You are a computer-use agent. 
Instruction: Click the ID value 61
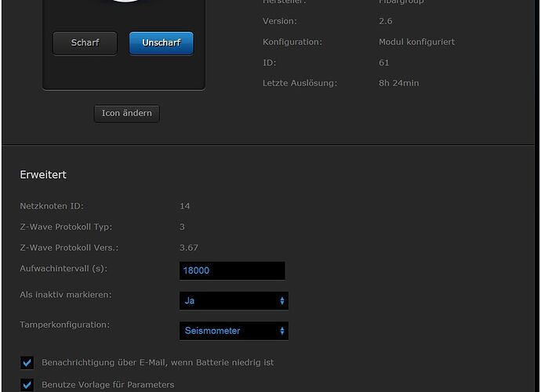(383, 63)
